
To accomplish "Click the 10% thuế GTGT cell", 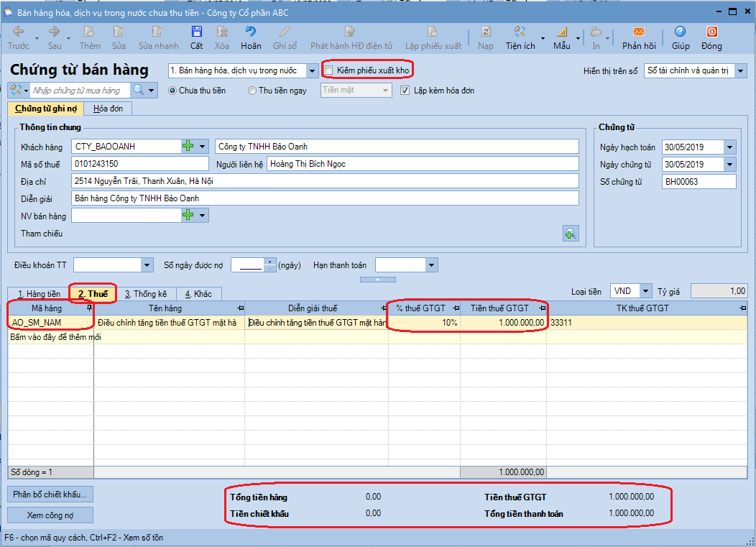I will click(424, 322).
